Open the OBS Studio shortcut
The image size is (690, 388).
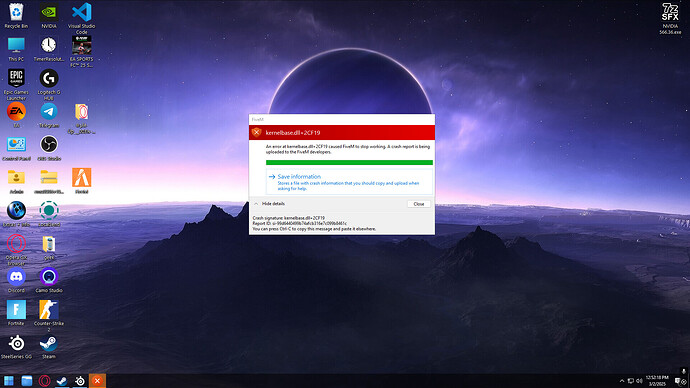(x=49, y=148)
